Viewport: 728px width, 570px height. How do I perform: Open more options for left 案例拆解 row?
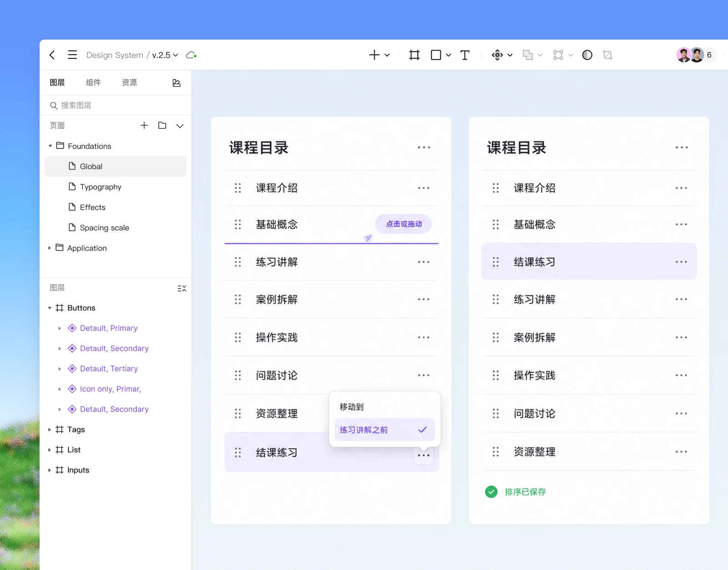(x=424, y=300)
